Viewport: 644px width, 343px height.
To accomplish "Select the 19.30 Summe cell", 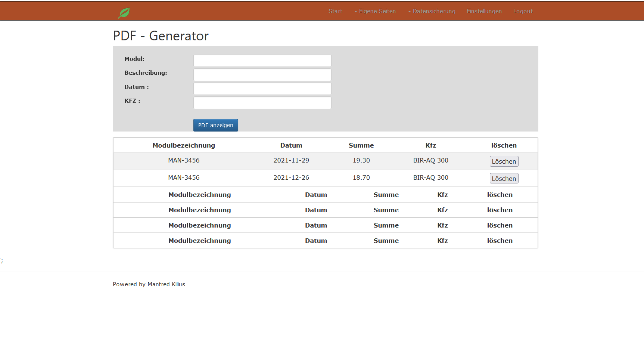I will [x=361, y=160].
